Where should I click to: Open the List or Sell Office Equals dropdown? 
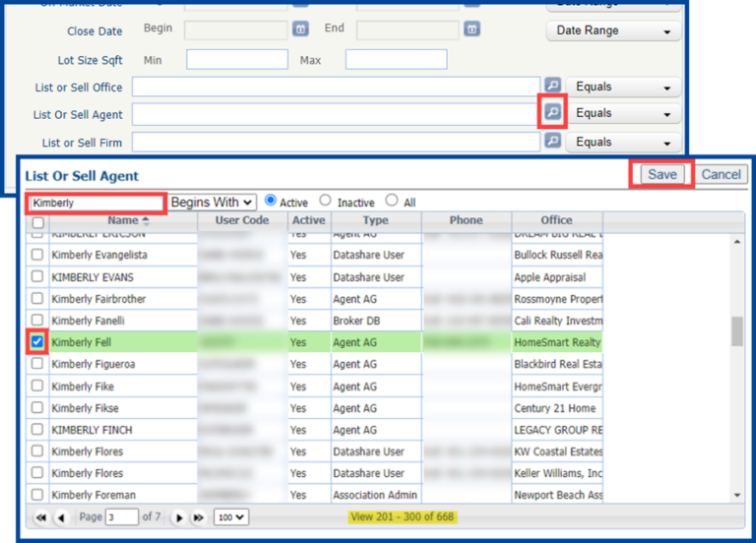point(623,87)
